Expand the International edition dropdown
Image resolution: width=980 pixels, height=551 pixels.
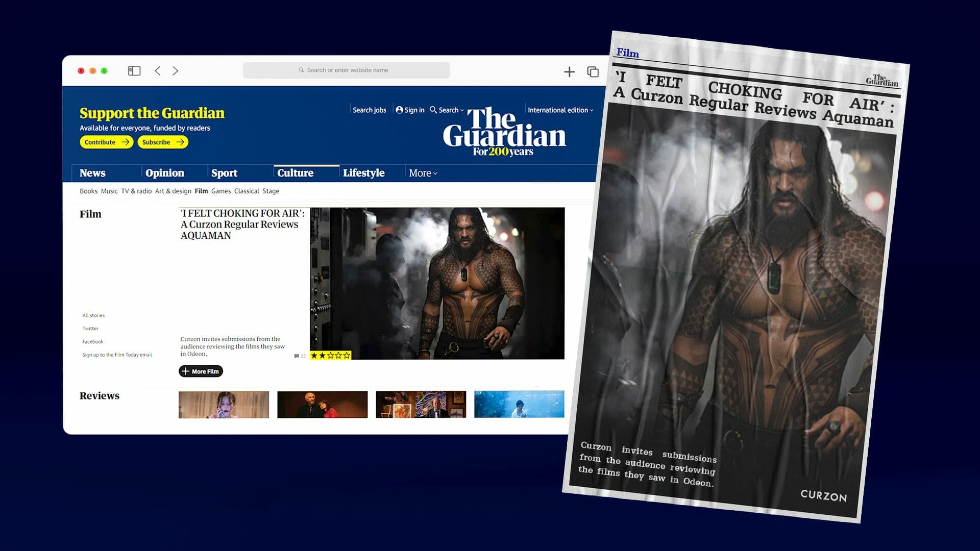pos(560,110)
